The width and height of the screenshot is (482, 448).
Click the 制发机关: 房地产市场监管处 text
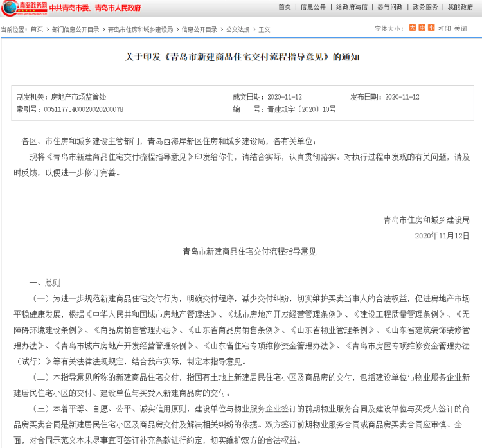pyautogui.click(x=61, y=97)
